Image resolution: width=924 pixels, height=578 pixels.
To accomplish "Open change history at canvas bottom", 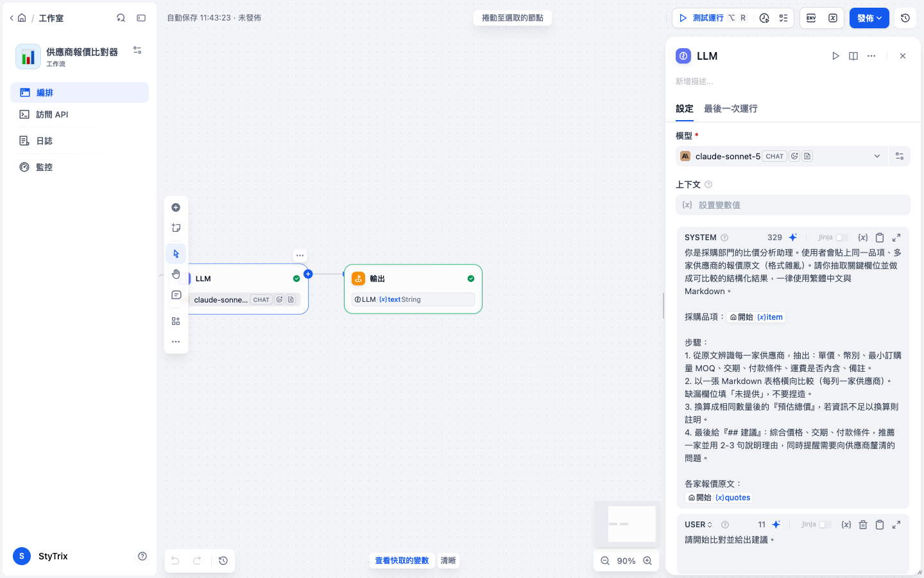I will click(x=223, y=561).
